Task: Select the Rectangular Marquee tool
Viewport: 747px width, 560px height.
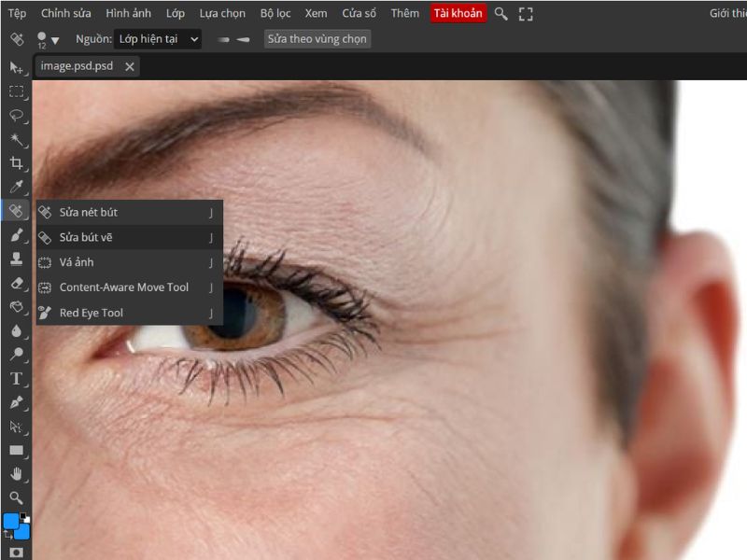Action: [x=16, y=91]
